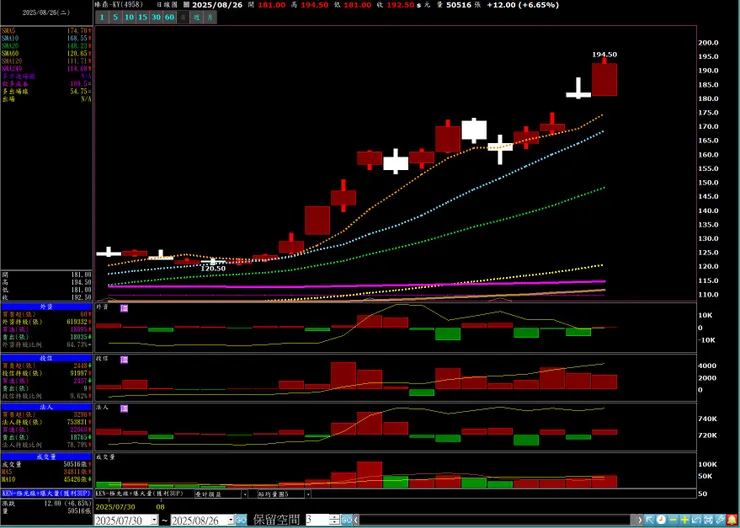Zoom out with the yellow minus icon

coord(673,520)
